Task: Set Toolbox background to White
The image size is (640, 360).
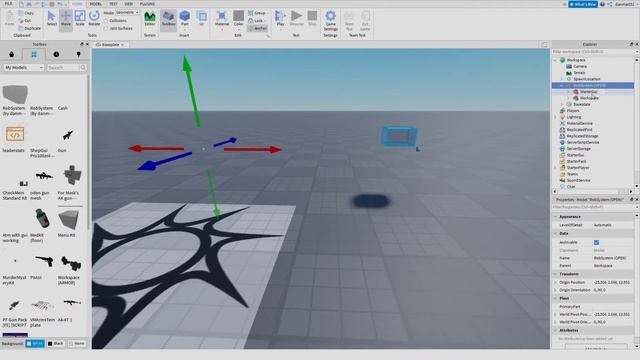Action: pyautogui.click(x=35, y=344)
